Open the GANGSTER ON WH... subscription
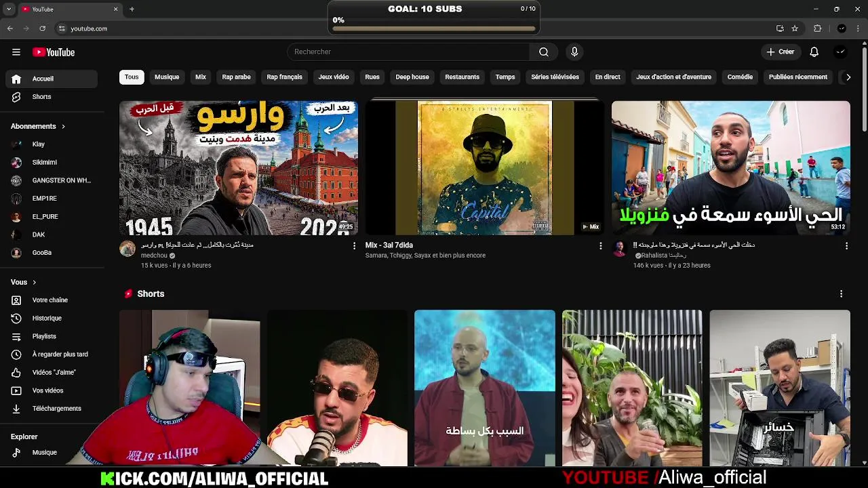 tap(52, 180)
